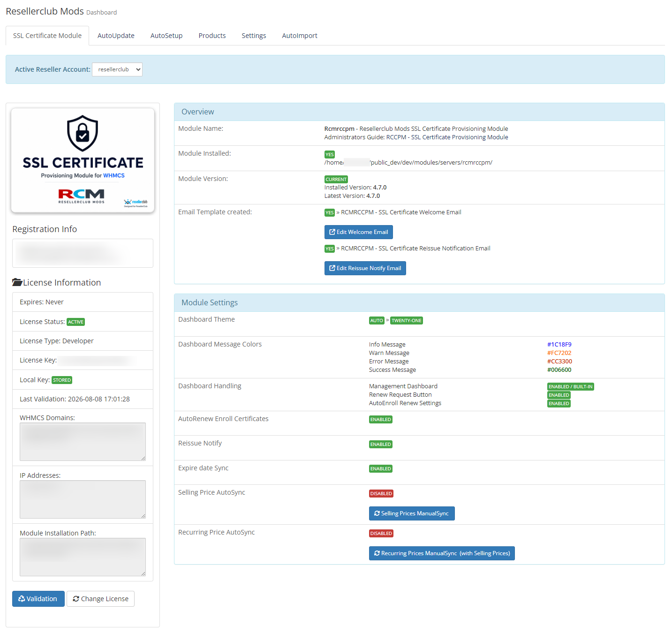The image size is (672, 641).
Task: Switch to the AutoUpdate tab
Action: 116,36
